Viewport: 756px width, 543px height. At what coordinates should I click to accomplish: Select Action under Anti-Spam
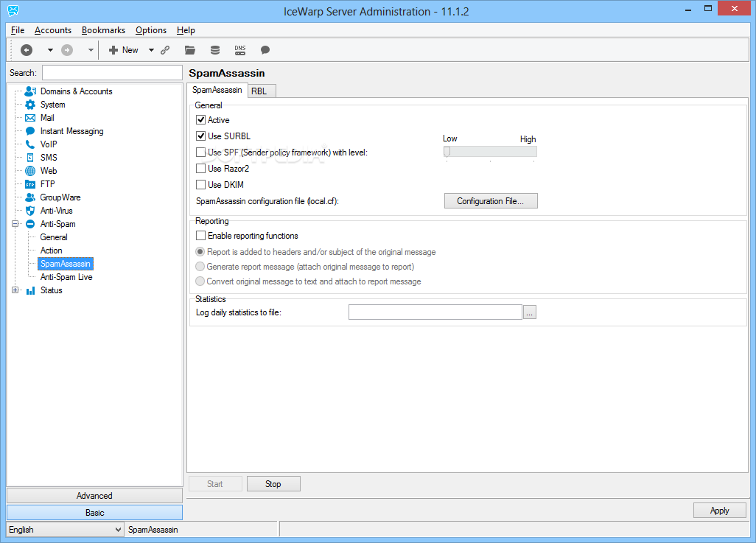coord(51,251)
